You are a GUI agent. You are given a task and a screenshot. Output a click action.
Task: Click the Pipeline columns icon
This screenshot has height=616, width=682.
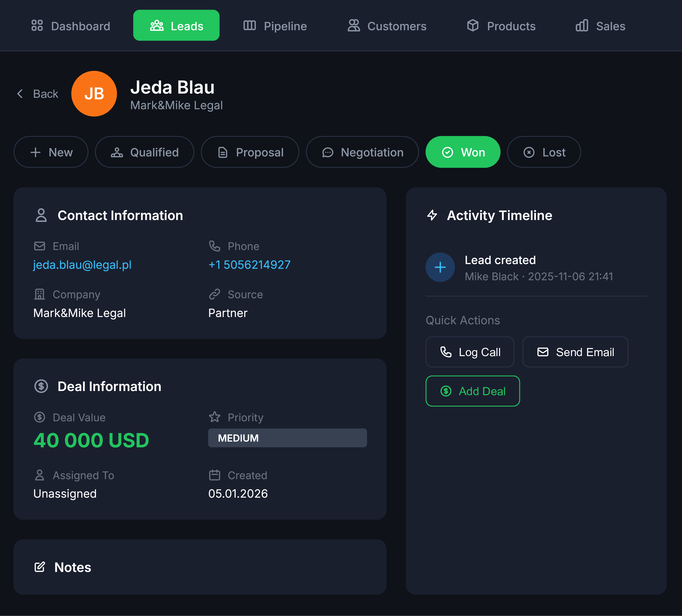pyautogui.click(x=250, y=25)
